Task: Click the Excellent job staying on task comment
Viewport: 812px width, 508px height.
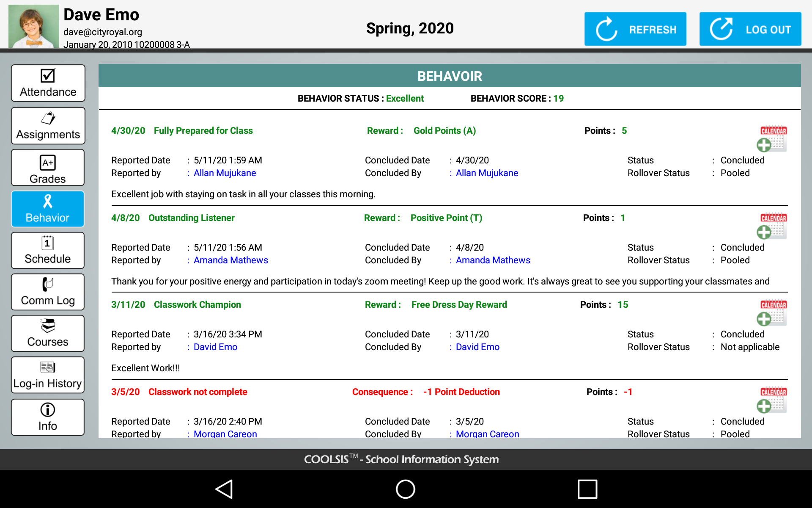Action: click(243, 194)
